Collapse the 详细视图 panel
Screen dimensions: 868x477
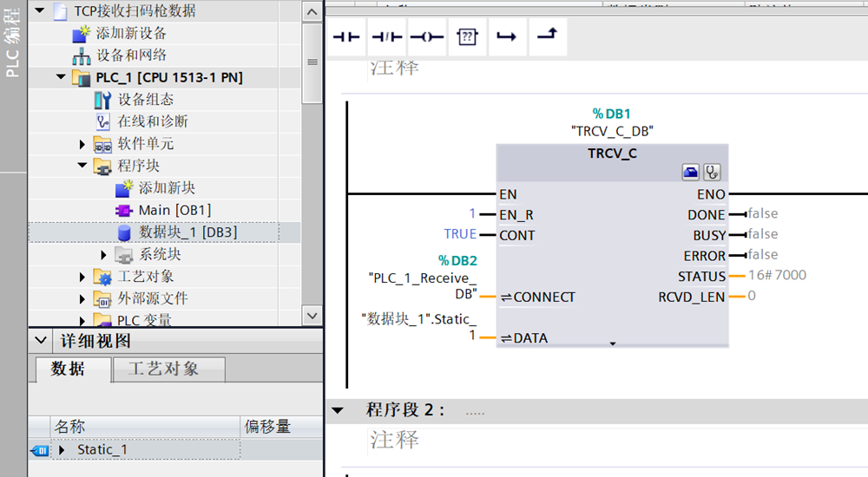[x=40, y=341]
